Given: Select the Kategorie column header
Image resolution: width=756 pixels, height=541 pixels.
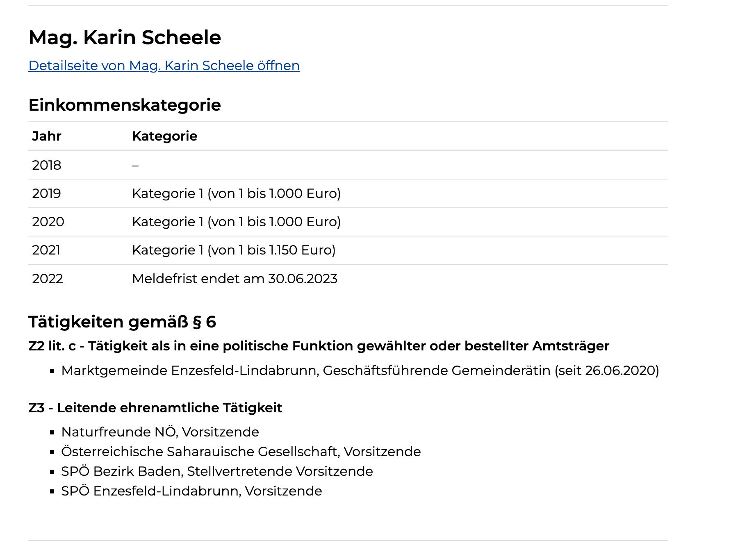Looking at the screenshot, I should point(164,136).
